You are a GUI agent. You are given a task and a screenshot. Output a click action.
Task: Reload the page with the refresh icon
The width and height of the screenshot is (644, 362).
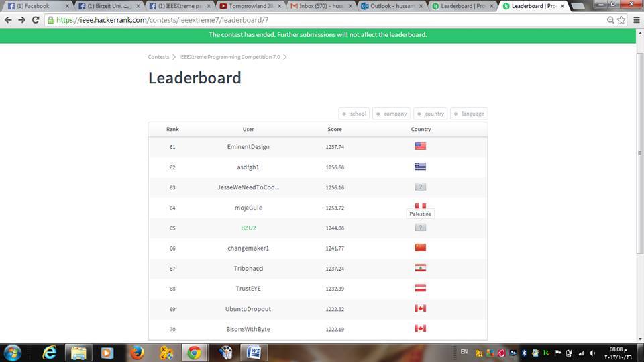pyautogui.click(x=36, y=20)
